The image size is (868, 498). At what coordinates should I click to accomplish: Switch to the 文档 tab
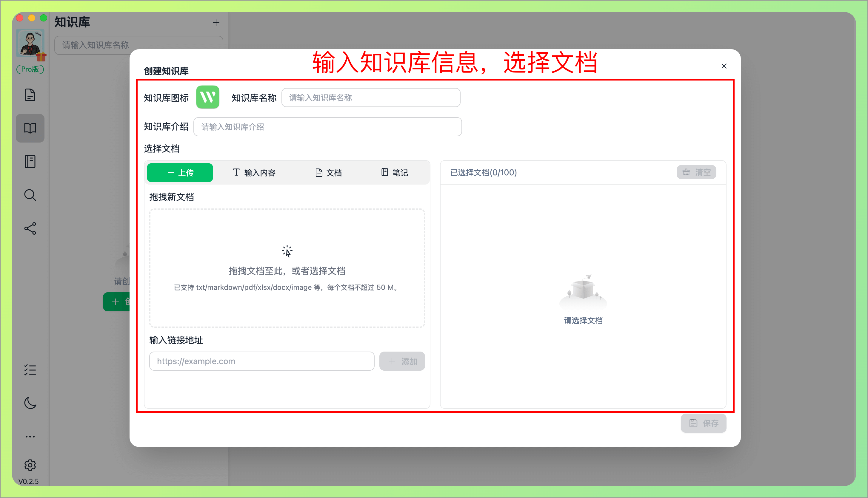coord(328,172)
